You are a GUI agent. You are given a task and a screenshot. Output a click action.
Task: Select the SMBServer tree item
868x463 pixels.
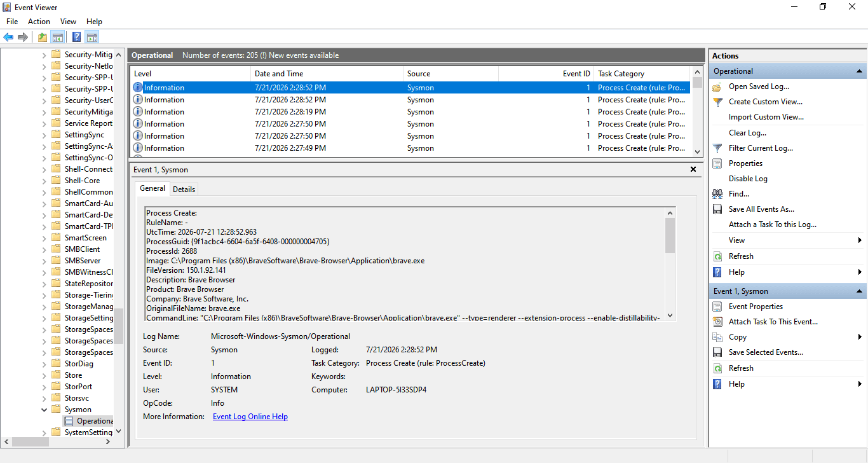click(x=83, y=261)
